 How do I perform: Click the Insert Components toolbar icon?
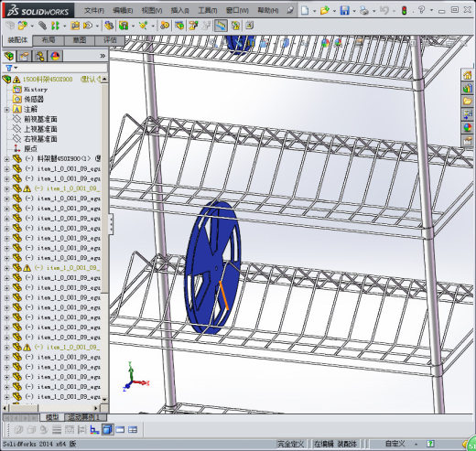[22, 26]
